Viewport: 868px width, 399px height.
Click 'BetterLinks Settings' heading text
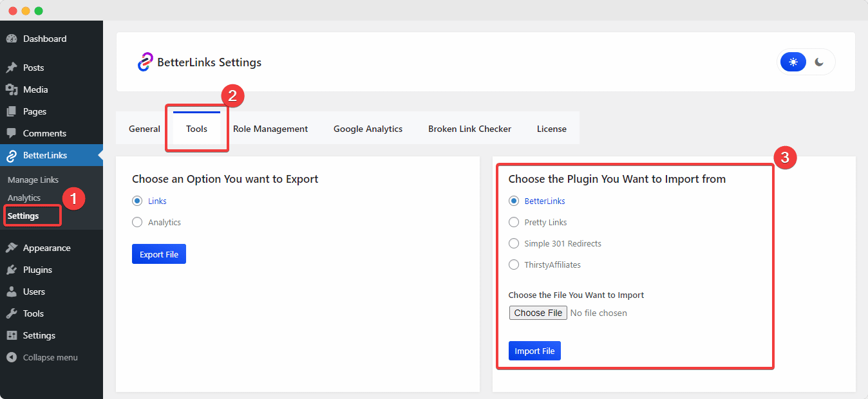209,62
